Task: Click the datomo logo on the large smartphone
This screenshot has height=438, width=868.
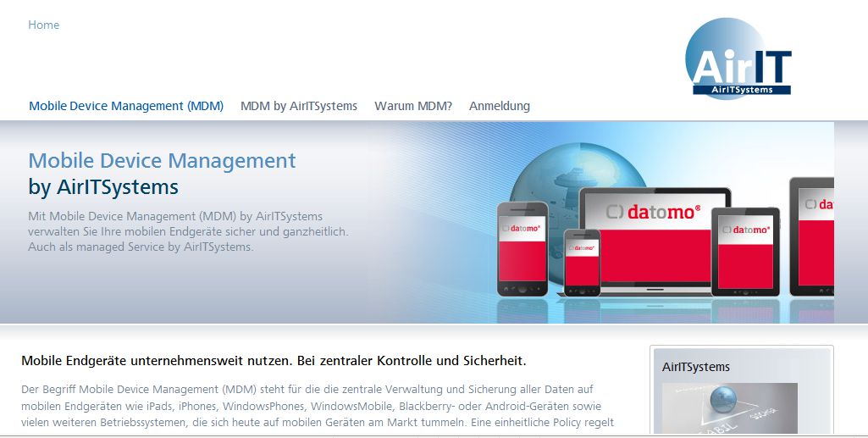Action: pyautogui.click(x=522, y=228)
